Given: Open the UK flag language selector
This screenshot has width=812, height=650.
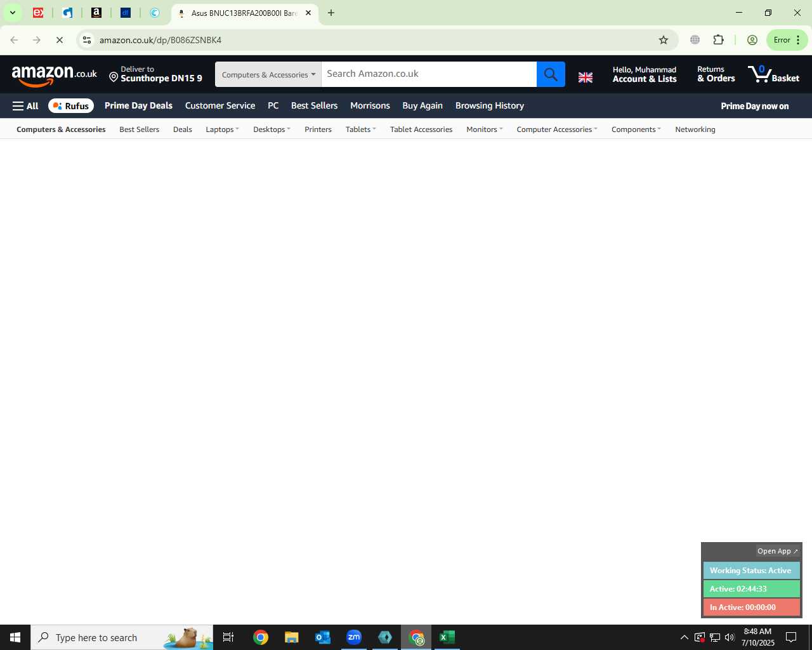Looking at the screenshot, I should pos(586,77).
